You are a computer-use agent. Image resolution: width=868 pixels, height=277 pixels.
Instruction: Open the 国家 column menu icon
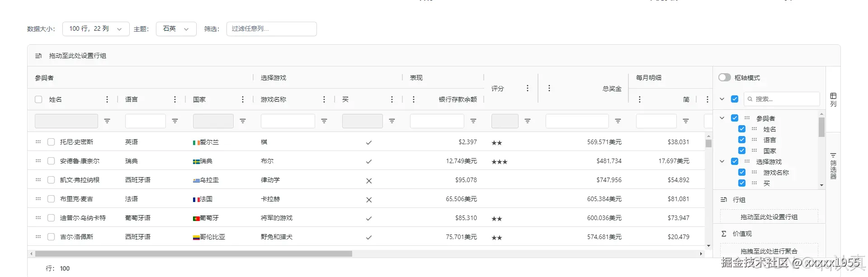[243, 99]
